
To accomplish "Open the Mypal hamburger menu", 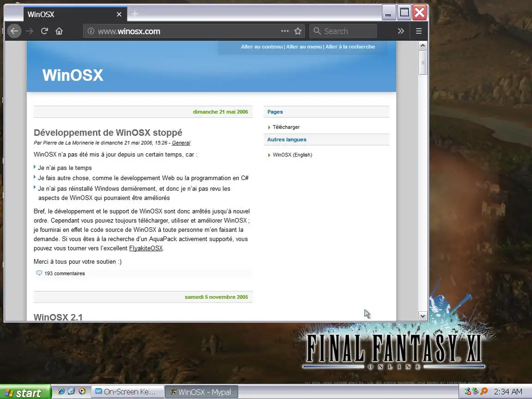I will 419,31.
